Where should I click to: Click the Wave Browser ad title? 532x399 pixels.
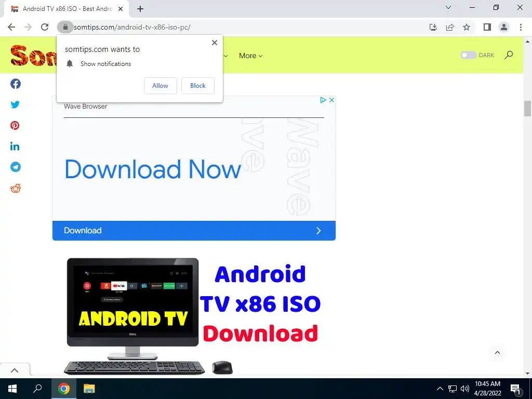[86, 107]
